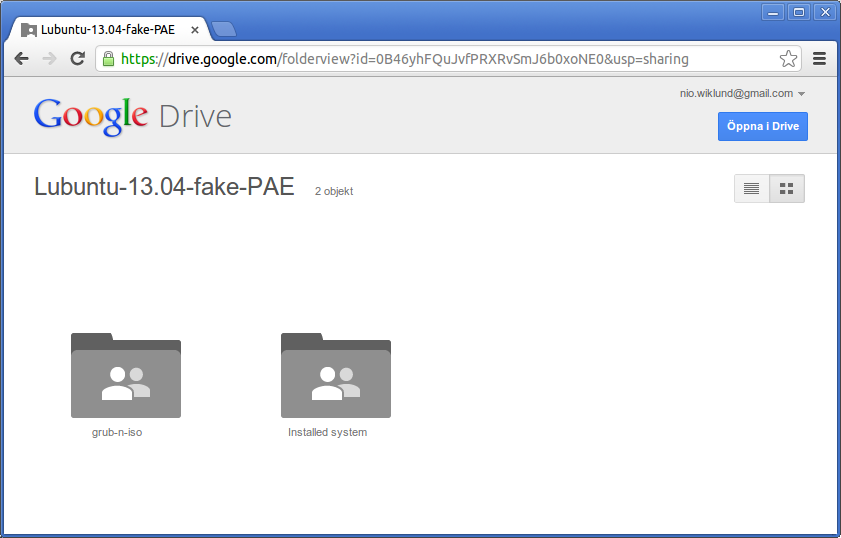841x538 pixels.
Task: Click the Lubuntu-13.04-fake-PAE folder heading
Action: coord(164,187)
